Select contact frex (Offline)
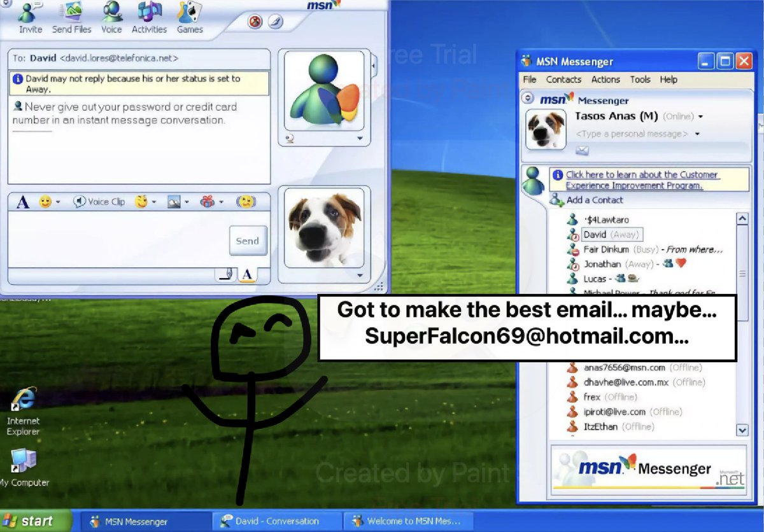Image resolution: width=764 pixels, height=532 pixels. 602,397
